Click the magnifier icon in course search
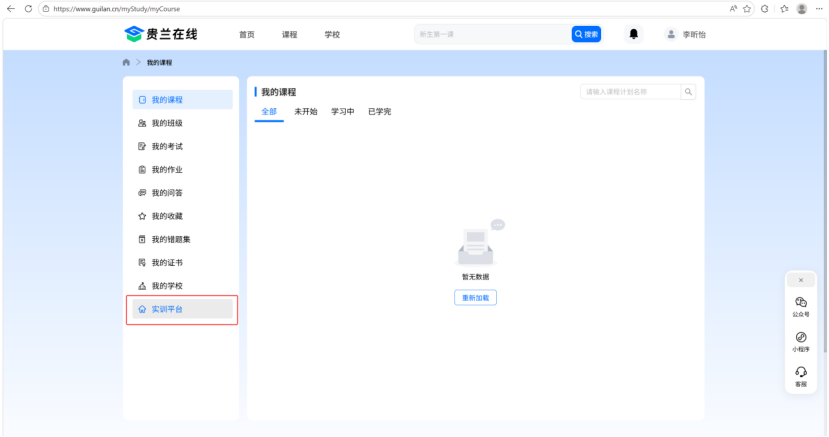This screenshot has height=437, width=829. (688, 92)
